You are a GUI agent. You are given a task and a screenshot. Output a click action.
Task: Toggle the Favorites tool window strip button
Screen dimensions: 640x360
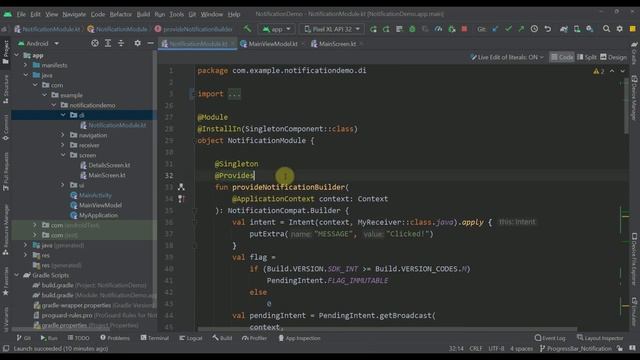tap(5, 282)
